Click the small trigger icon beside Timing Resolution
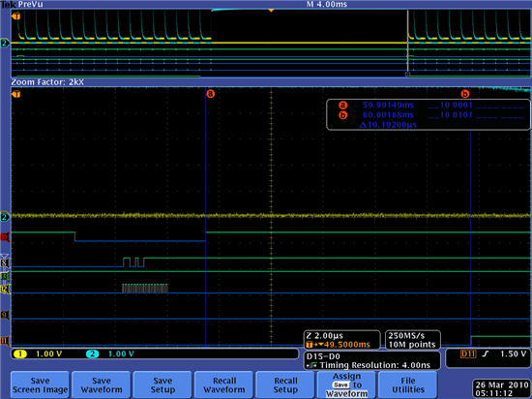The width and height of the screenshot is (532, 399). coord(311,366)
